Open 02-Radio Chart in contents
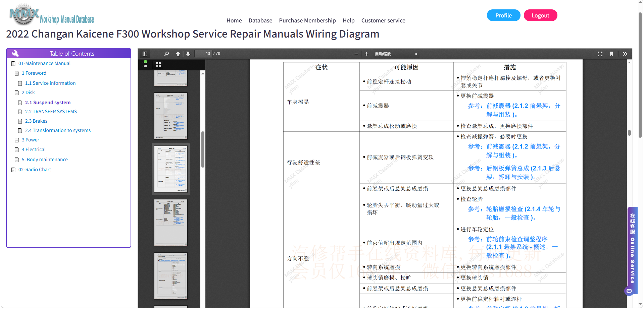The width and height of the screenshot is (644, 309). pyautogui.click(x=35, y=170)
